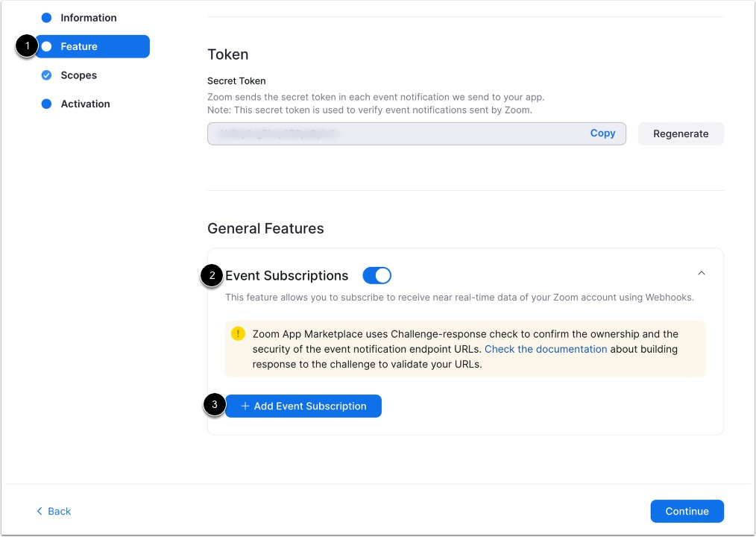Turn the Event Subscriptions switch back on
This screenshot has width=756, height=537.
[377, 275]
